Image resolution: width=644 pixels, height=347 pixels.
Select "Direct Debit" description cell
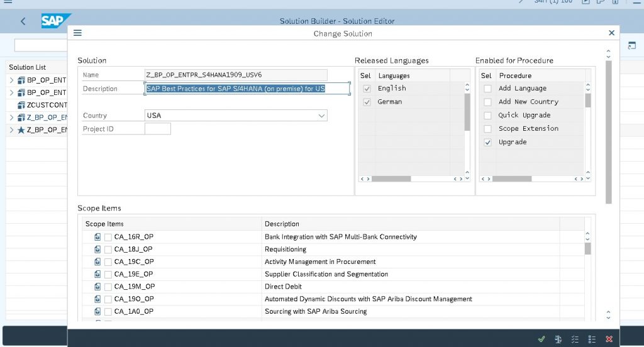(410, 286)
